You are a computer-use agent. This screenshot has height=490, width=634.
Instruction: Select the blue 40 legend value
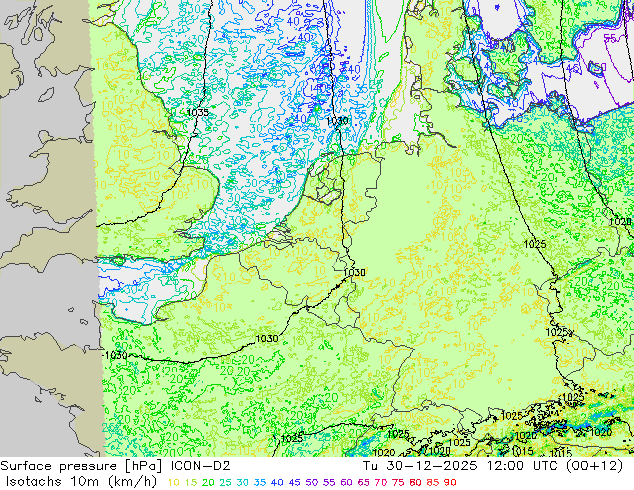277,483
